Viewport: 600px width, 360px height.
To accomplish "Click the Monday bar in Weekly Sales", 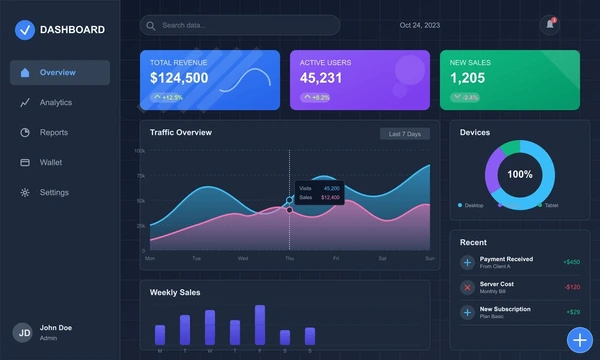I will tap(160, 335).
